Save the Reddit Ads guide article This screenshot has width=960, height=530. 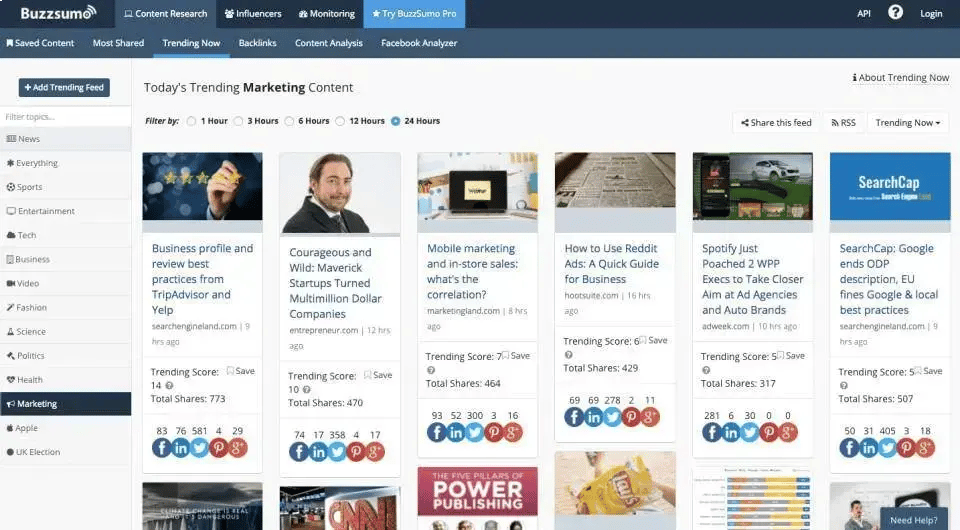click(653, 340)
